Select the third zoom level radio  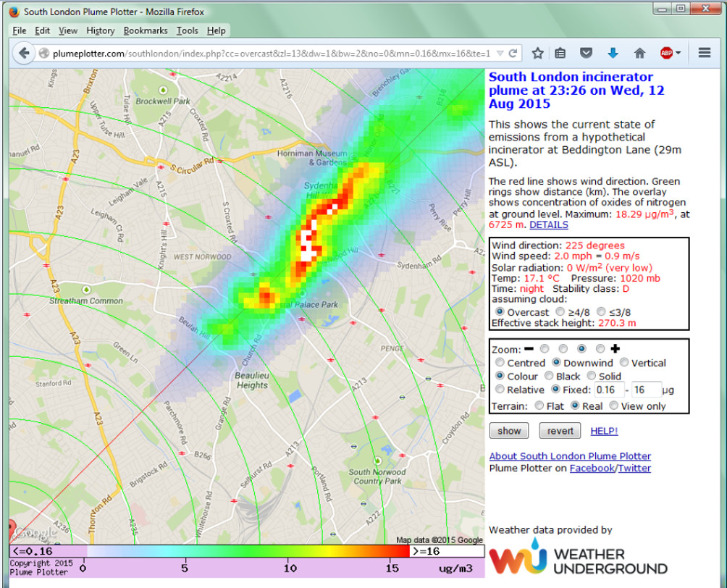(581, 348)
